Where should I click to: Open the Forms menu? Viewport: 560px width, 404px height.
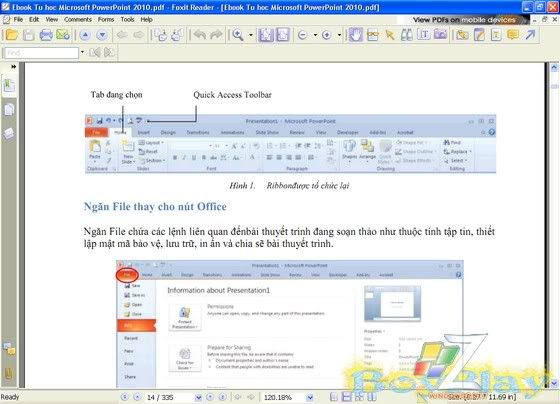click(106, 20)
